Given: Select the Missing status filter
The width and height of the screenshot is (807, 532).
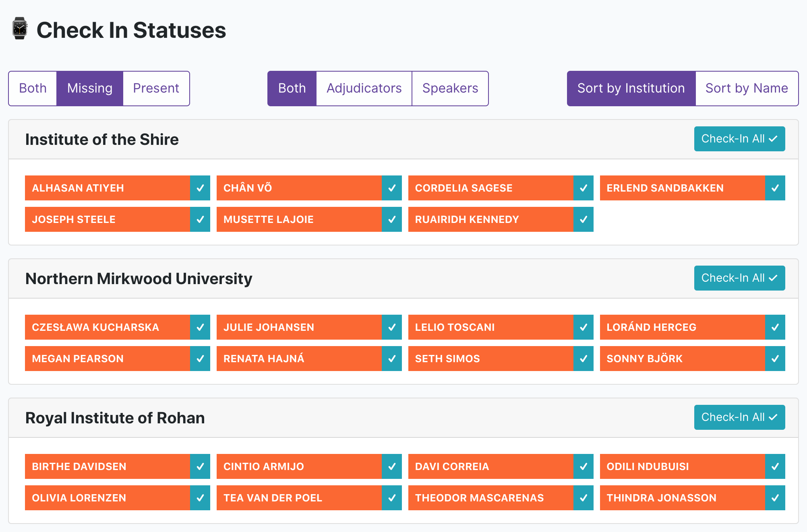Looking at the screenshot, I should [90, 89].
